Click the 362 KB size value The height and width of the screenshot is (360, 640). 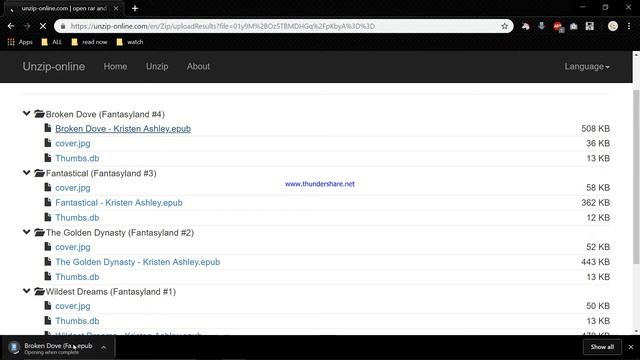596,203
